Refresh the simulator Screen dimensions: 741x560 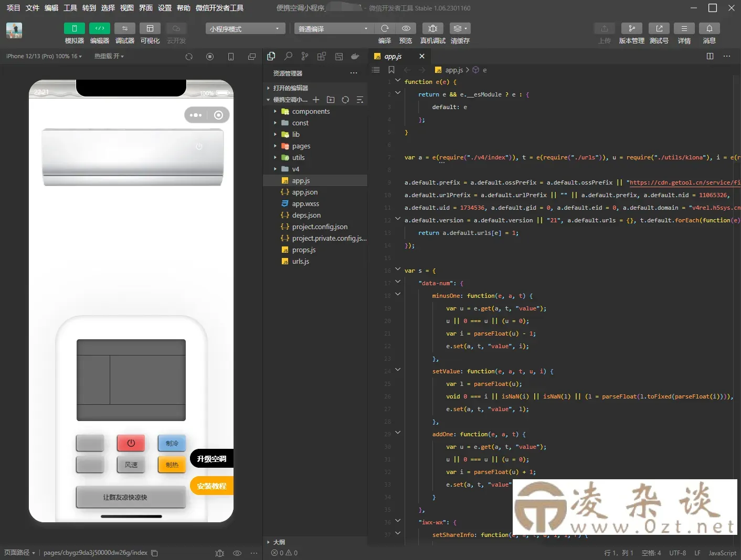189,57
